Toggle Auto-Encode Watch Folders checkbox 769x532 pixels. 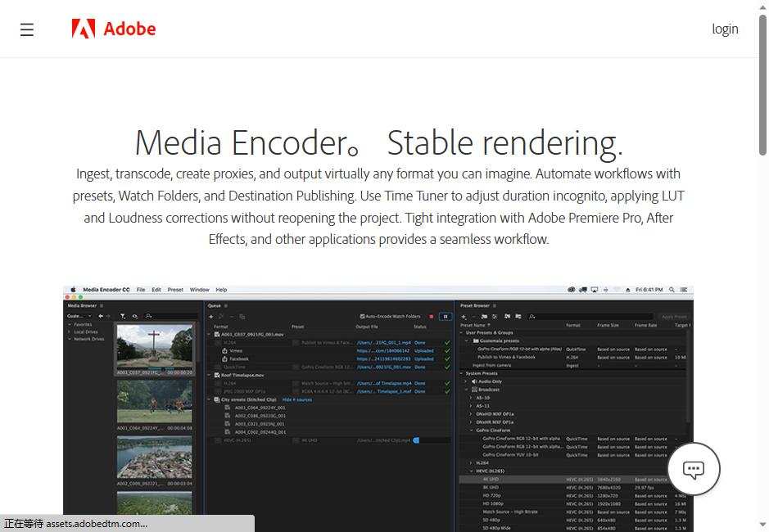click(363, 316)
